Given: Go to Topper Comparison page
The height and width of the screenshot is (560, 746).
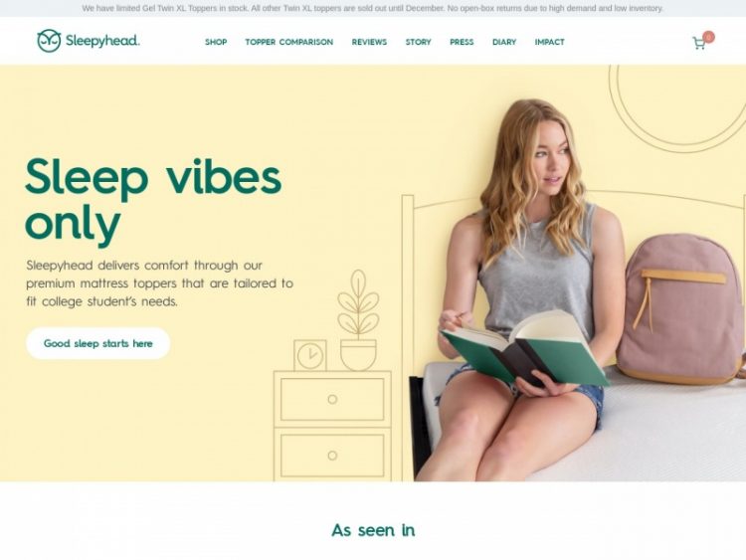Looking at the screenshot, I should point(289,42).
